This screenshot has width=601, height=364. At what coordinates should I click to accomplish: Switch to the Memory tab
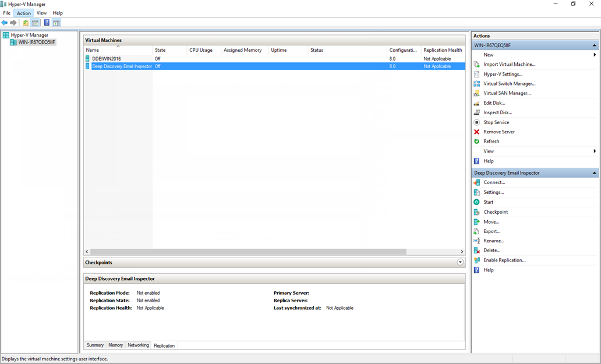(116, 345)
